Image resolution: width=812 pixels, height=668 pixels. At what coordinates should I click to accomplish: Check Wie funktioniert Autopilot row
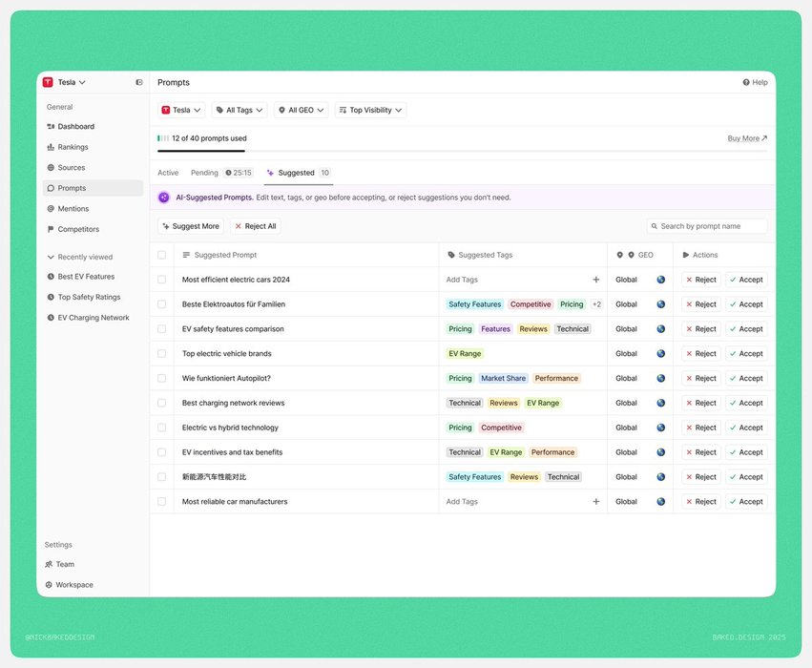point(161,379)
